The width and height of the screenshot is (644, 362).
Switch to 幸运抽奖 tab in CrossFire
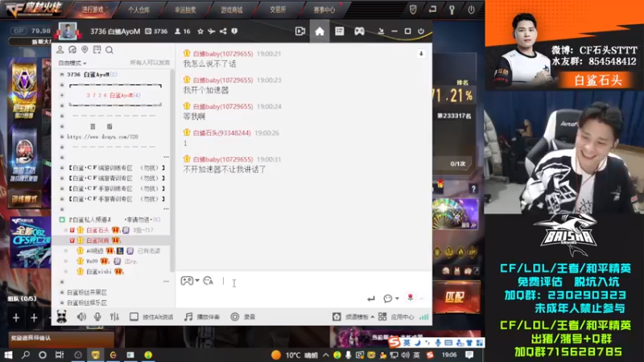point(185,10)
